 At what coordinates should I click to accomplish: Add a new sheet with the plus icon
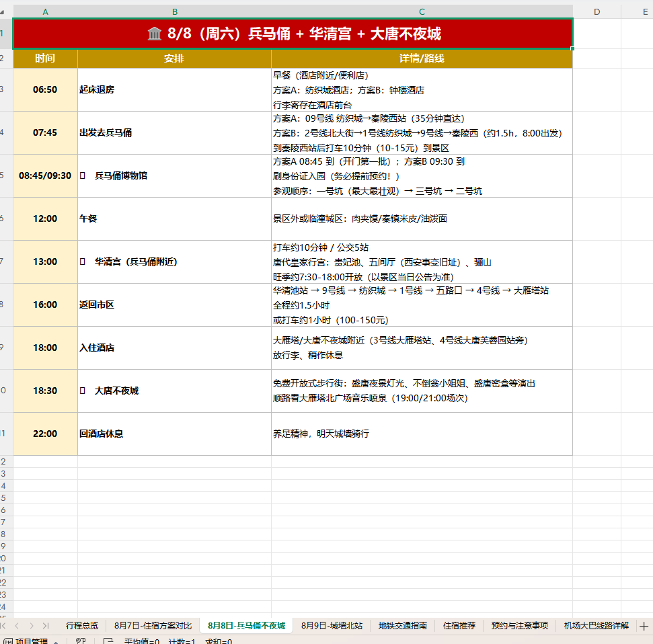pos(644,626)
